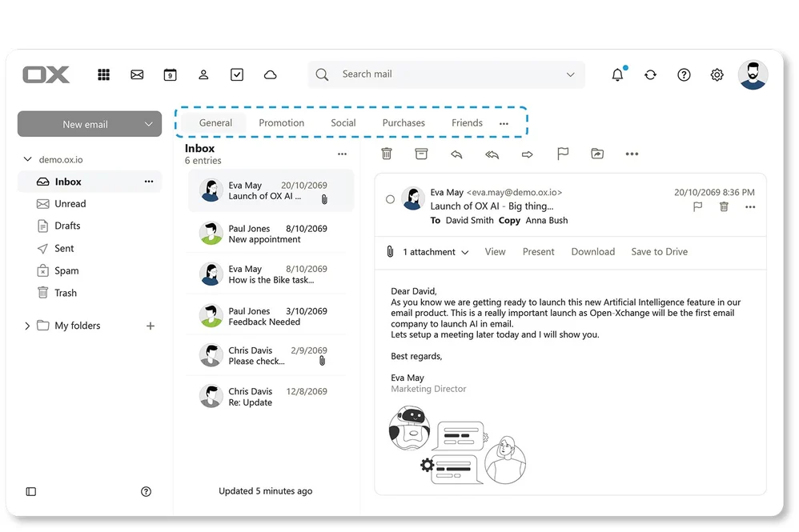Toggle the read/unread circle beside Eva May
Screen dimensions: 799x532
pyautogui.click(x=391, y=199)
